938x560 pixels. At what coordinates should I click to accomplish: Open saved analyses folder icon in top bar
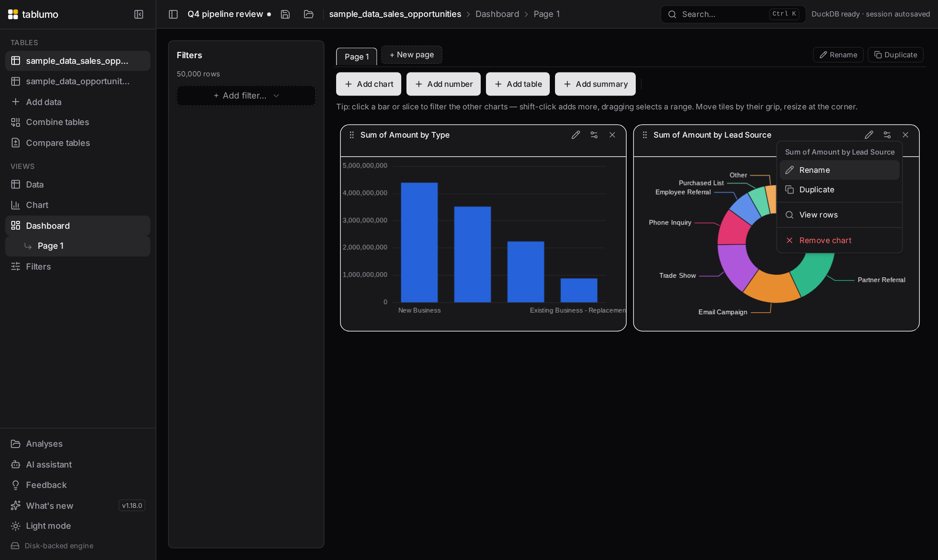(x=309, y=14)
